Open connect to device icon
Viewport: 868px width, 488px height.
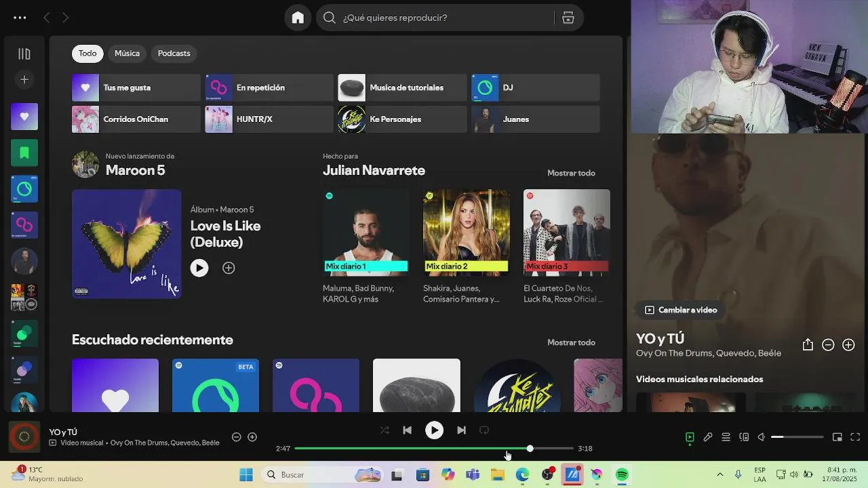(744, 437)
